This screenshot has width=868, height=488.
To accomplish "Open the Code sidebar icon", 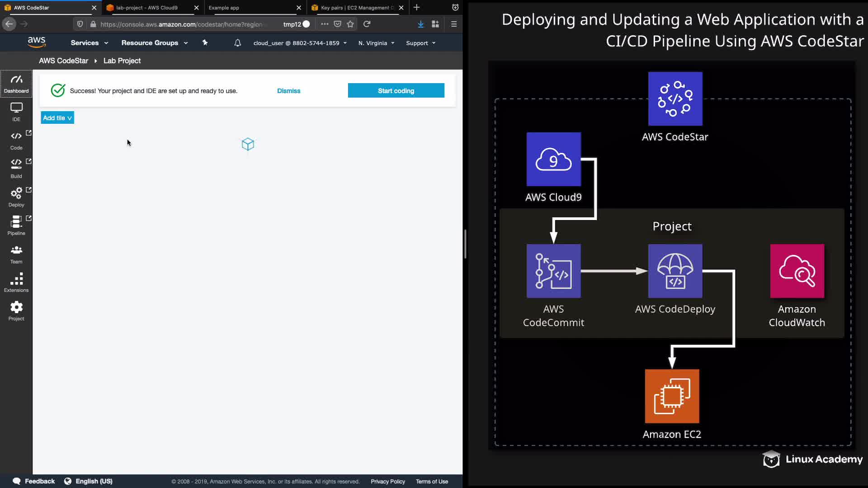I will 16,140.
